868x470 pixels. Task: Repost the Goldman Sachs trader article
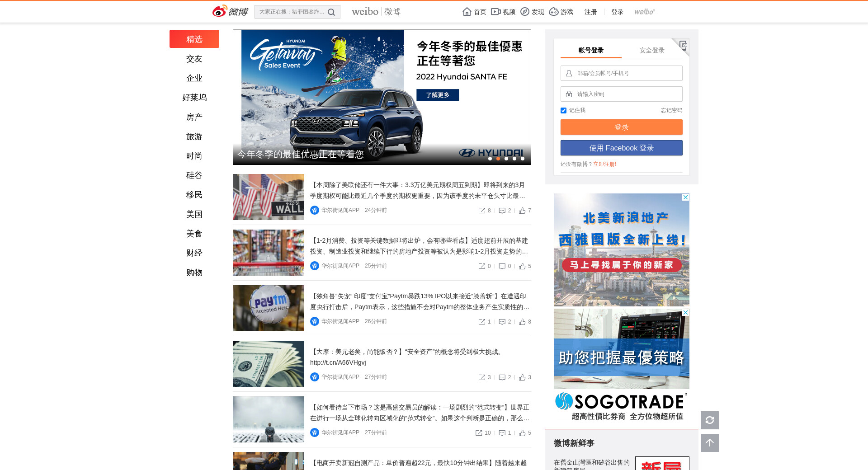click(x=479, y=433)
